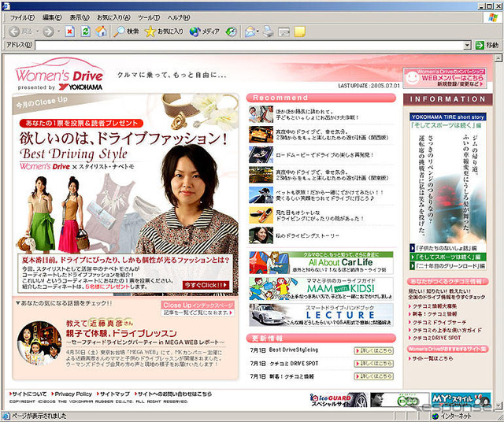This screenshot has height=422, width=504.
Task: Open the お気に入り(A) menu
Action: [x=113, y=17]
